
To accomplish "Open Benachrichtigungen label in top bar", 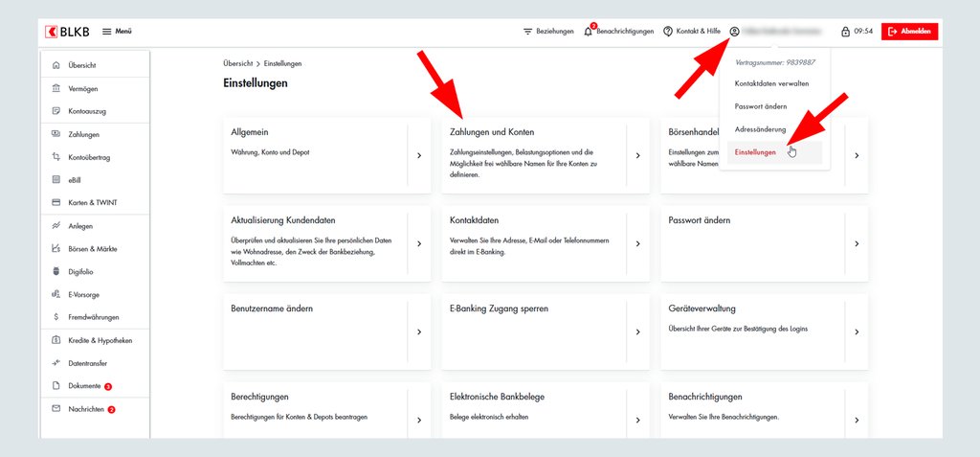I will click(625, 32).
